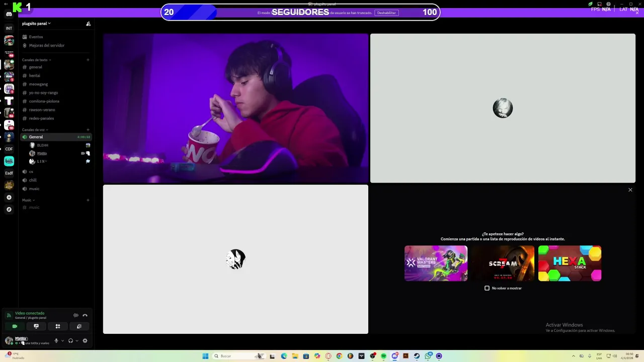Click your user avatar in the panel

(x=9, y=340)
